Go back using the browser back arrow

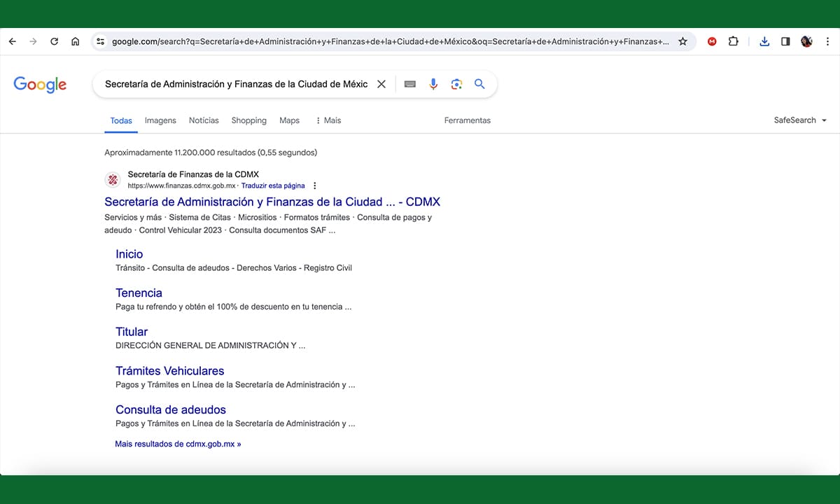coord(12,41)
